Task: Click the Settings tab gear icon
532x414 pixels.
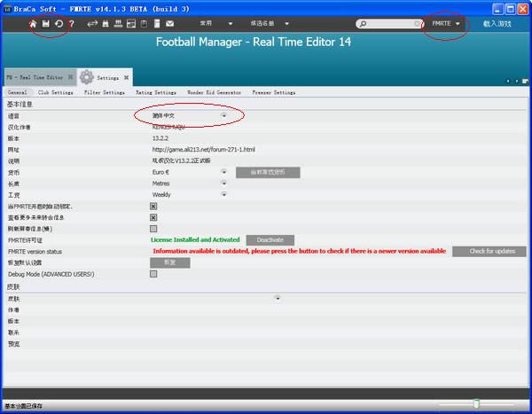Action: coord(86,77)
